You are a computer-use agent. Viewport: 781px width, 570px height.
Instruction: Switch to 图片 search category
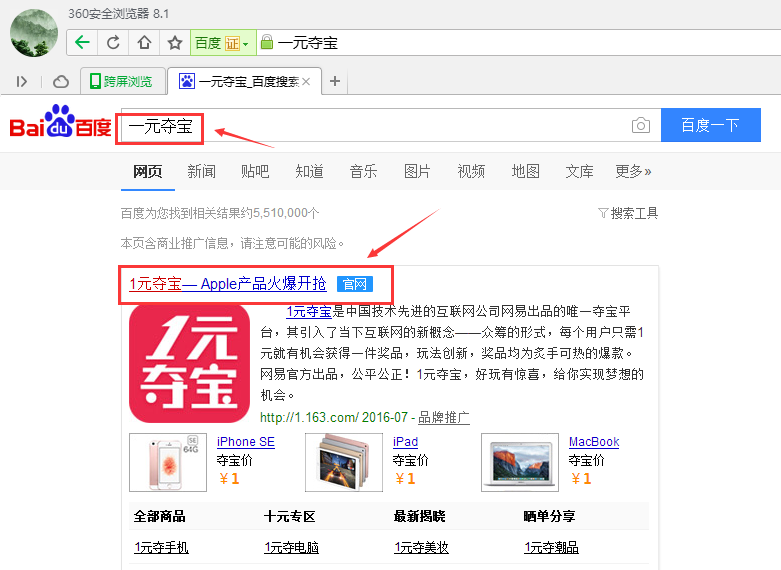(417, 171)
